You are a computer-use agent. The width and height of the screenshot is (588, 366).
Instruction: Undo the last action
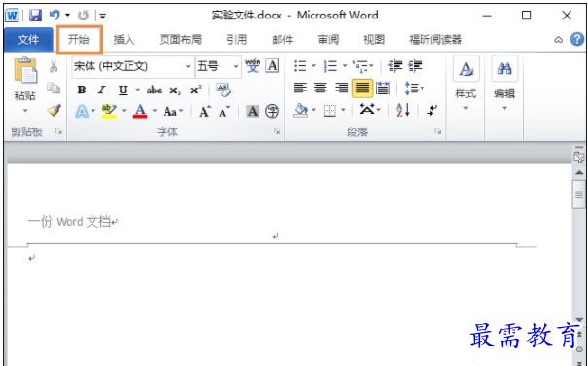[55, 15]
